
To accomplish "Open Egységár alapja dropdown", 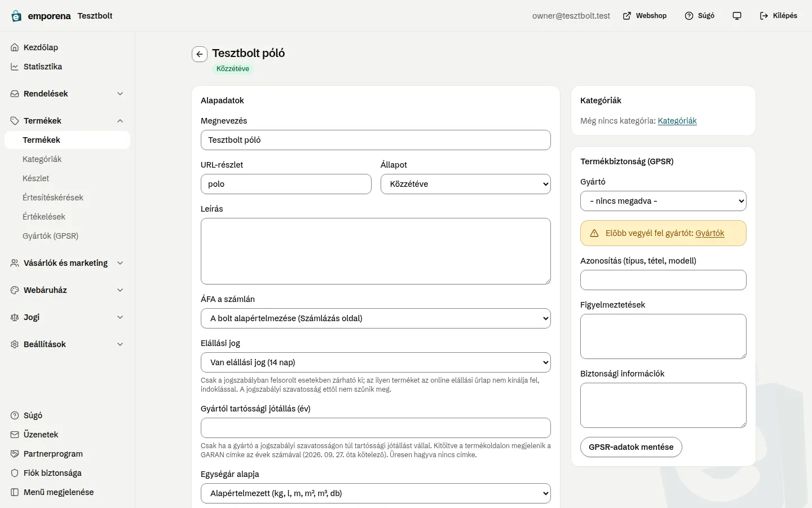I will [376, 493].
